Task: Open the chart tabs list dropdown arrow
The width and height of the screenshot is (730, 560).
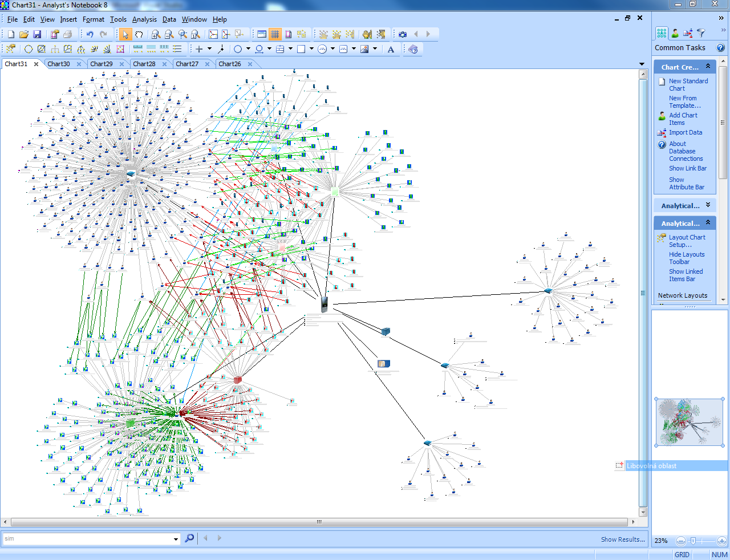Action: 642,64
